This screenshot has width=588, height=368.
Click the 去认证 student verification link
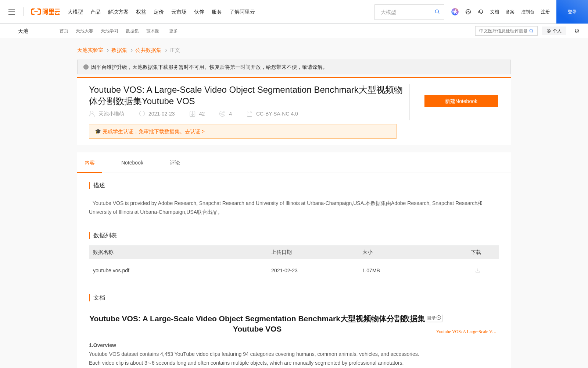(x=195, y=131)
